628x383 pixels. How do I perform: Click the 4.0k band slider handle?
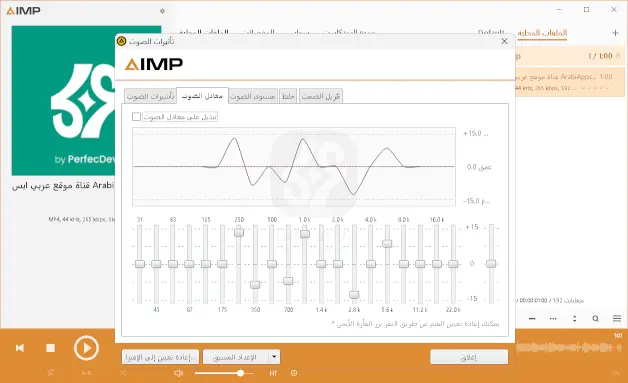click(371, 264)
